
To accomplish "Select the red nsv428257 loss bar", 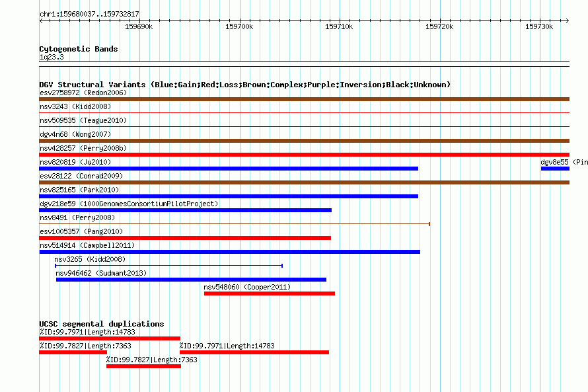I will (x=304, y=155).
